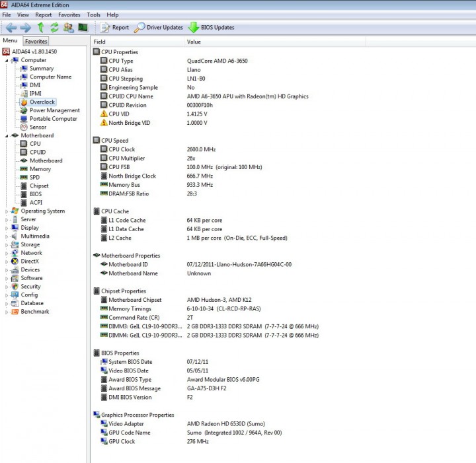The height and width of the screenshot is (463, 476).
Task: Click the AIDA64 v1.80.1450 root icon
Action: click(6, 52)
